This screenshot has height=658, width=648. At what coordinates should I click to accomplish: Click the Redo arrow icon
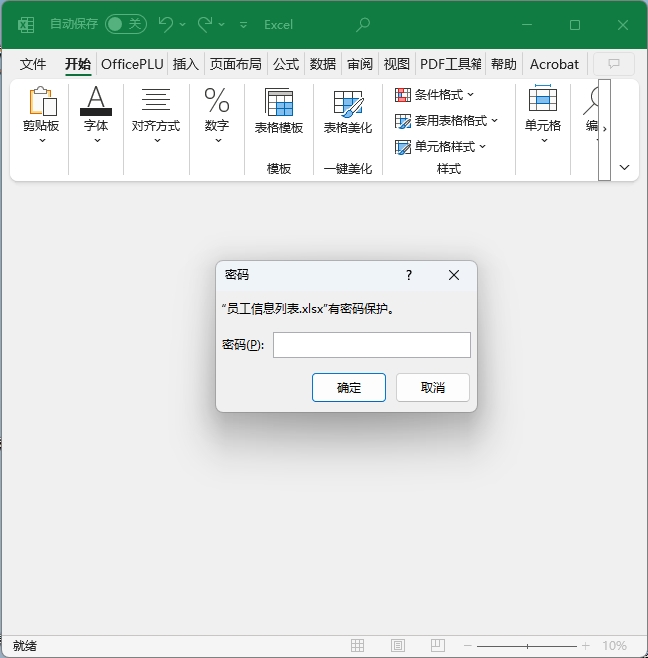[205, 24]
